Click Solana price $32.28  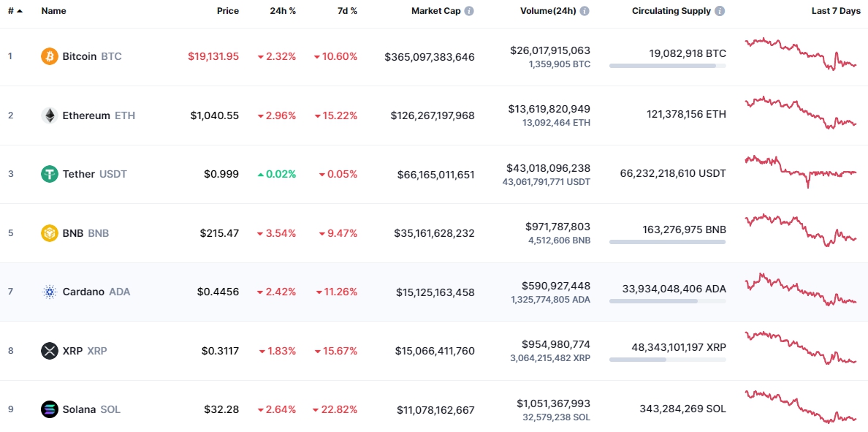click(221, 409)
